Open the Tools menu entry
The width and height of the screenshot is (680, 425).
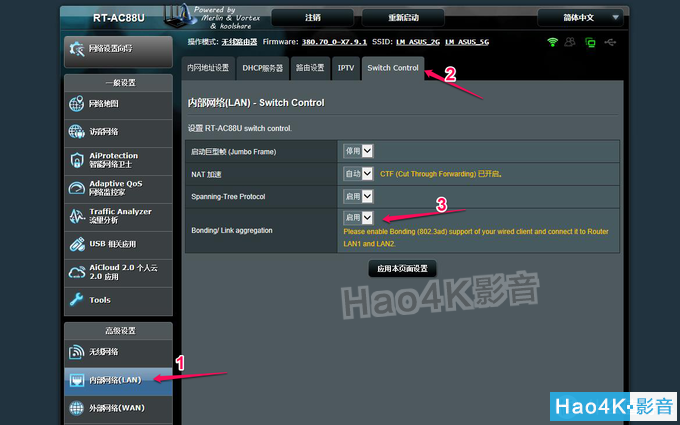coord(118,301)
